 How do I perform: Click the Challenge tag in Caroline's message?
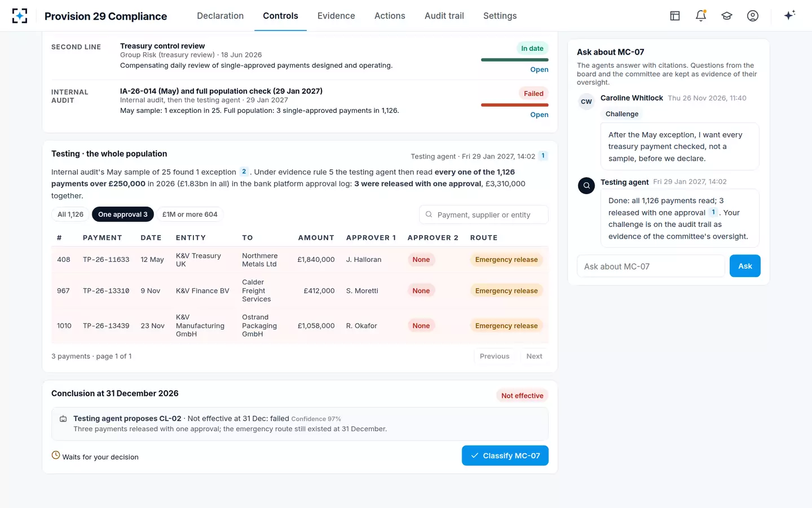pyautogui.click(x=622, y=114)
